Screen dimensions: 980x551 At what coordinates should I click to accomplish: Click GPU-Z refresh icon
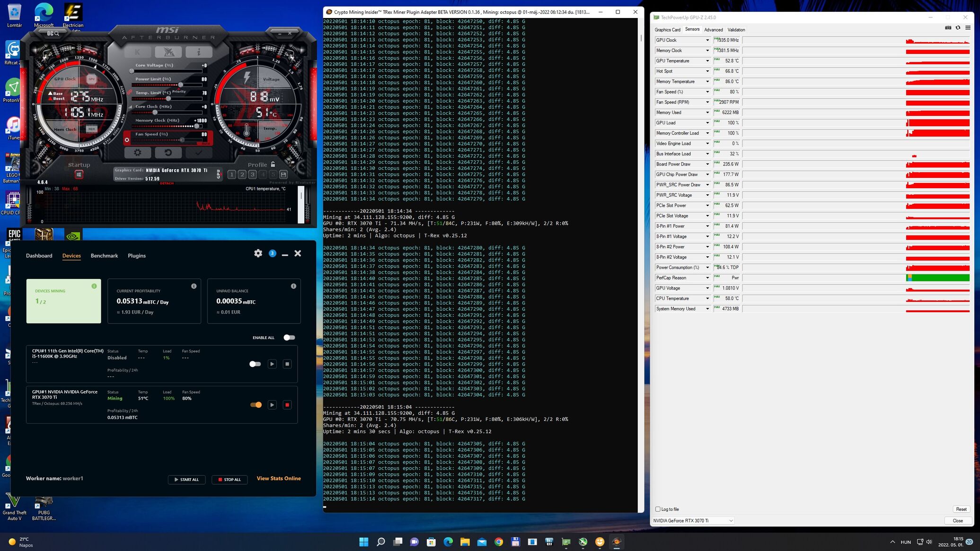point(958,28)
